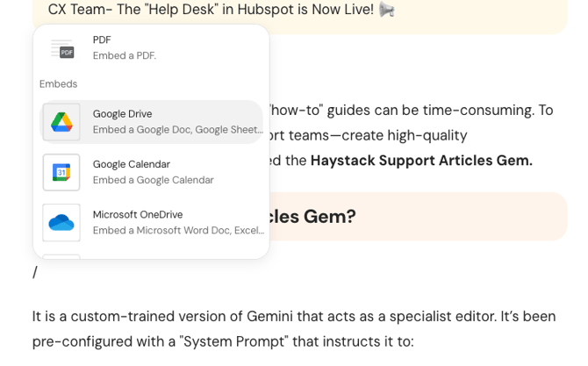Click "Embed a Google Doc, Google Sheet" description

tap(177, 130)
